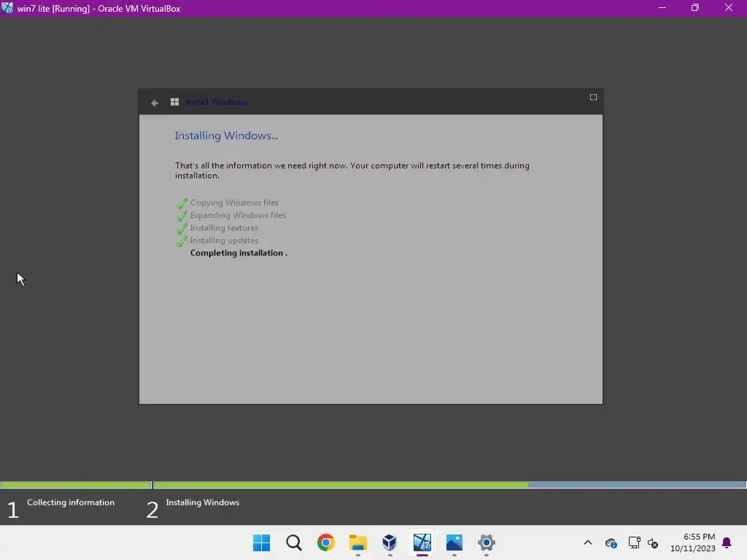This screenshot has height=560, width=747.
Task: Click the back arrow in Install Windows
Action: (x=155, y=103)
